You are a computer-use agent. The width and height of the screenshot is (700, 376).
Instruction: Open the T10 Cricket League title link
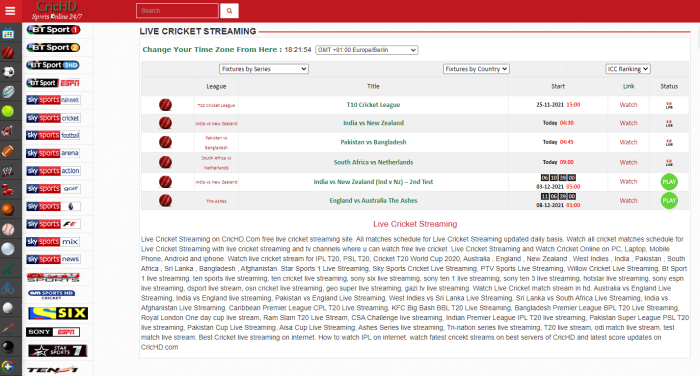[373, 105]
